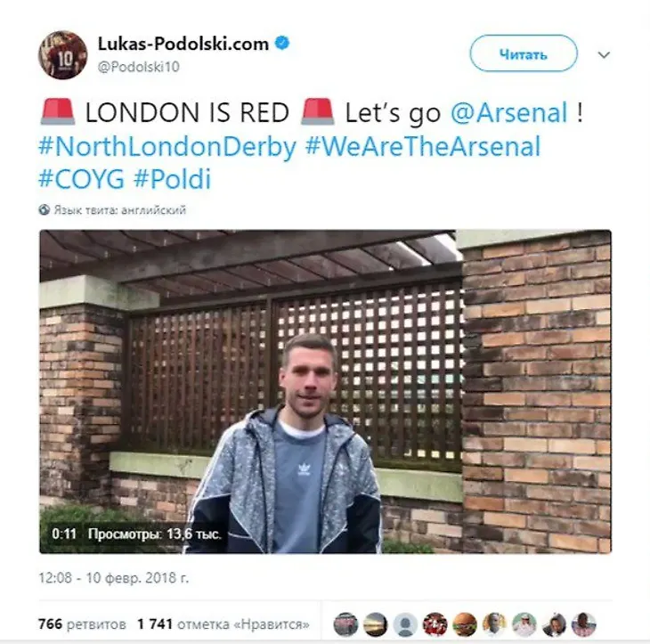Click the blue verified badge

pyautogui.click(x=283, y=43)
